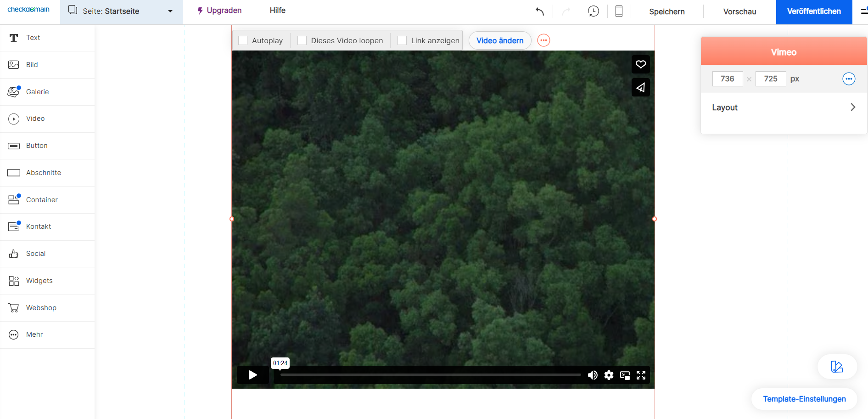868x419 pixels.
Task: Click the 'Video ändern' button
Action: point(499,40)
